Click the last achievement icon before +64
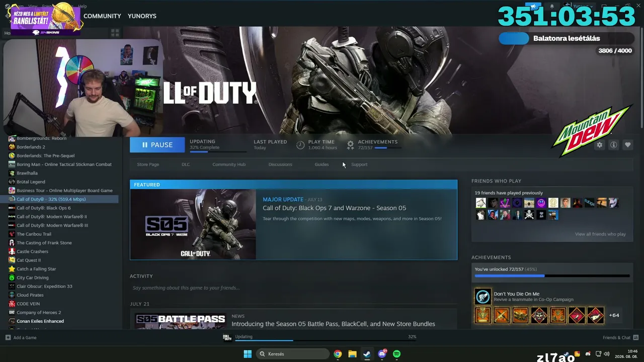The height and width of the screenshot is (362, 644). pos(596,315)
